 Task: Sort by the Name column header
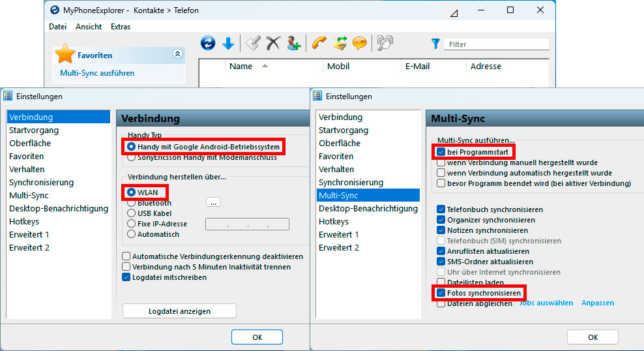241,66
